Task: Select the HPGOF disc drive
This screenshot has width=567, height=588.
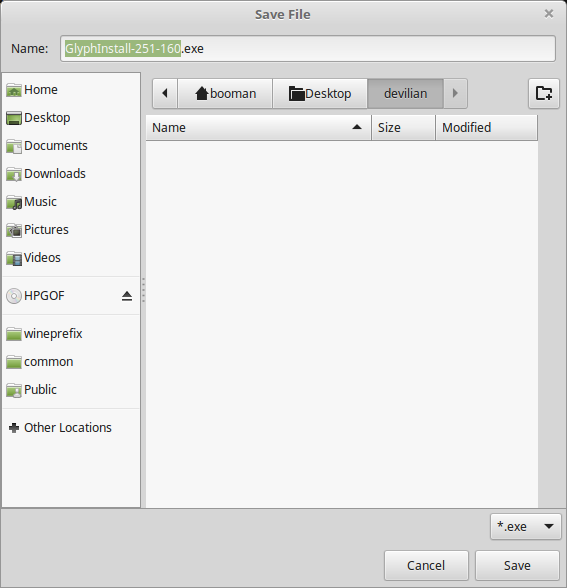Action: pyautogui.click(x=62, y=296)
